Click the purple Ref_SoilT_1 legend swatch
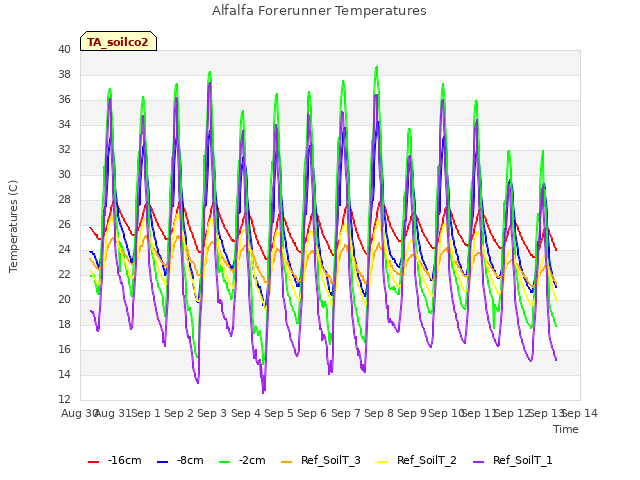640x480 pixels. pos(478,462)
